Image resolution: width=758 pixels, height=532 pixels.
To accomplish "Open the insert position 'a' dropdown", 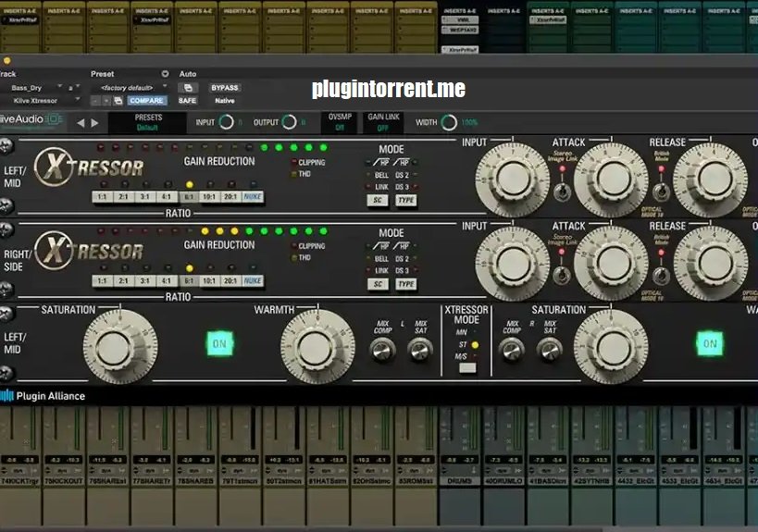I will [x=73, y=88].
